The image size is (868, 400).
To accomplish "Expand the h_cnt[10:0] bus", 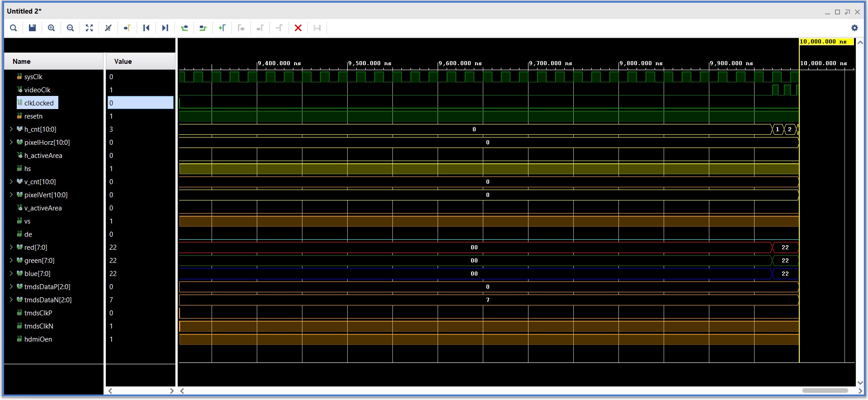I will (11, 129).
